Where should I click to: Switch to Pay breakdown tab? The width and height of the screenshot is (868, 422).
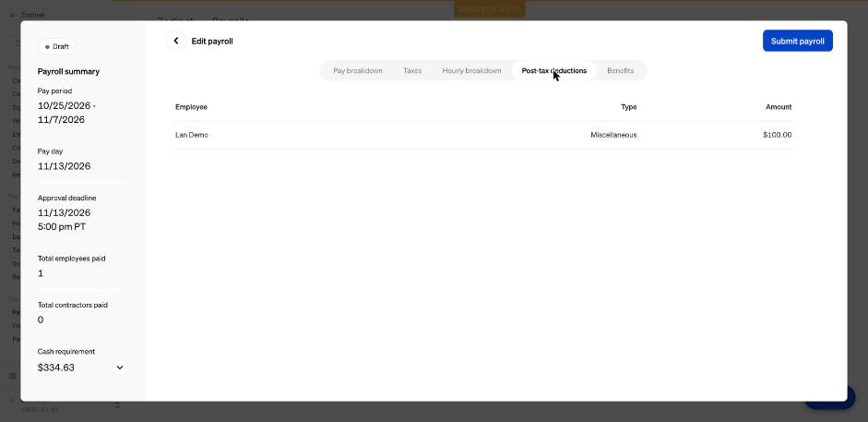pos(358,70)
